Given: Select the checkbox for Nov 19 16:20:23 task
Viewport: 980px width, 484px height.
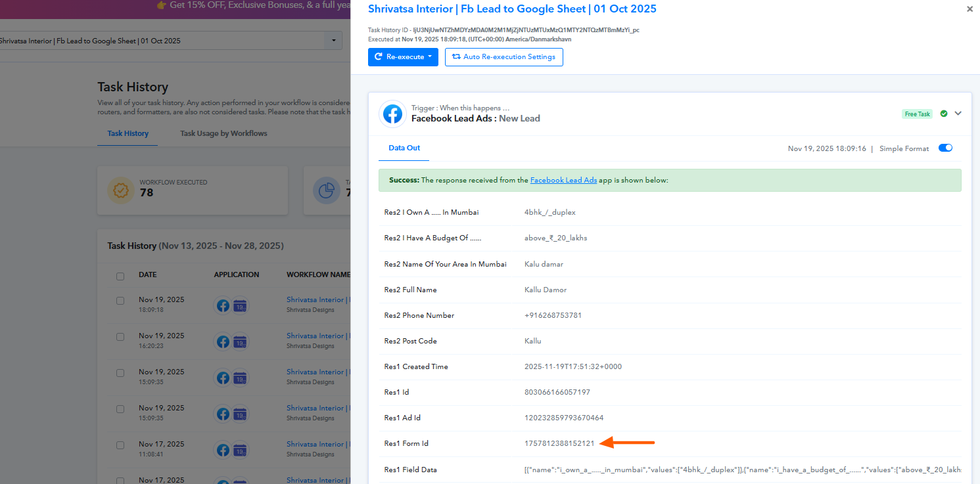Looking at the screenshot, I should 120,337.
